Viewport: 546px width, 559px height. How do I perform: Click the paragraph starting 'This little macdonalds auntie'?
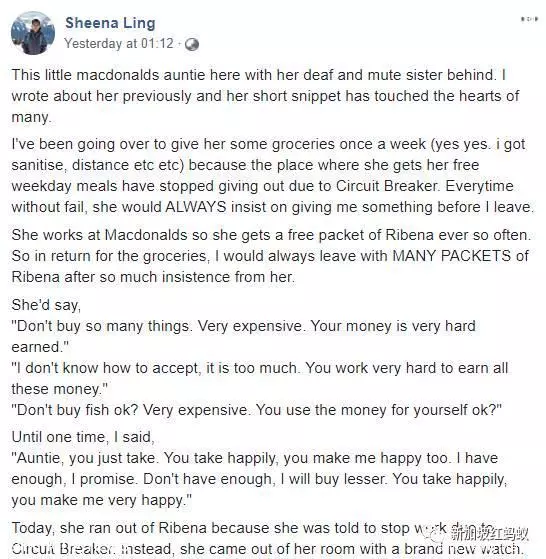(265, 96)
